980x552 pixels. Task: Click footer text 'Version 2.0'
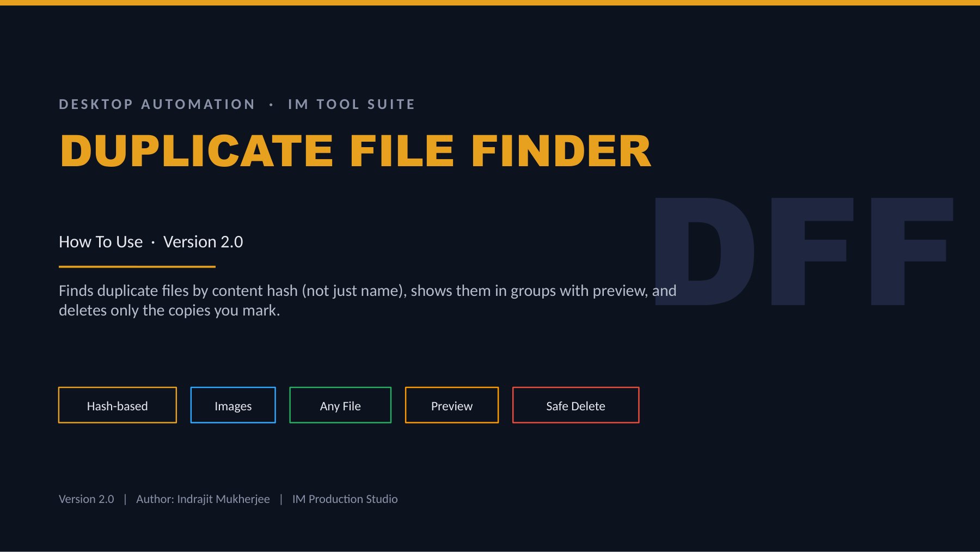pyautogui.click(x=87, y=499)
